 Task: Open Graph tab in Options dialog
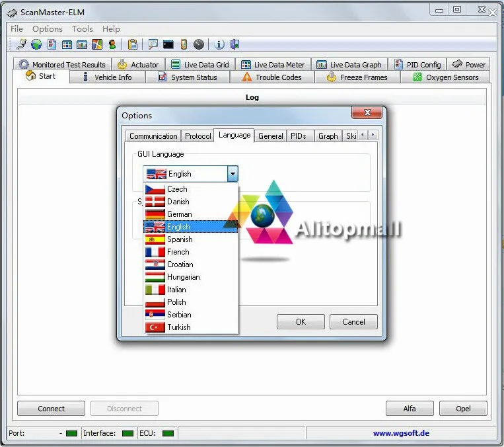point(328,136)
